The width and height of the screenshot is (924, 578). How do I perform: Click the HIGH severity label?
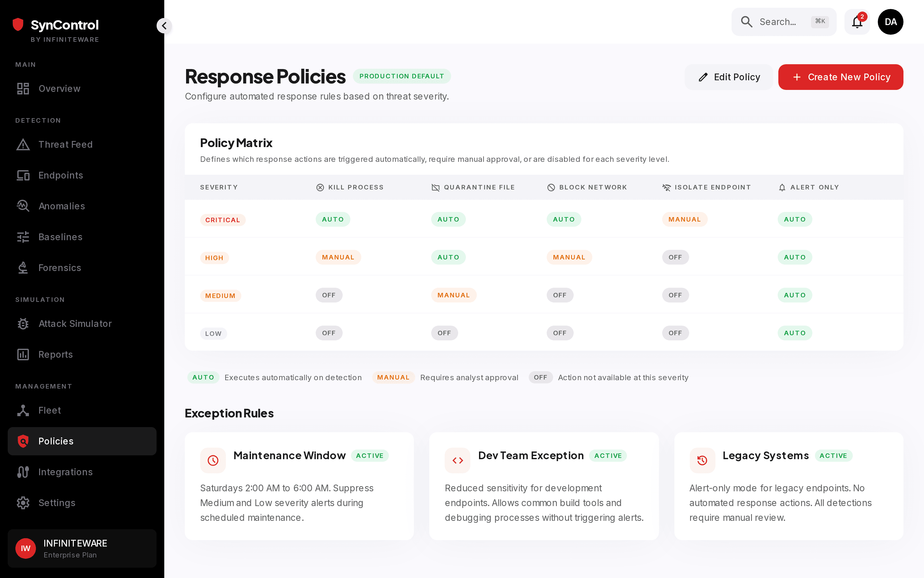214,258
